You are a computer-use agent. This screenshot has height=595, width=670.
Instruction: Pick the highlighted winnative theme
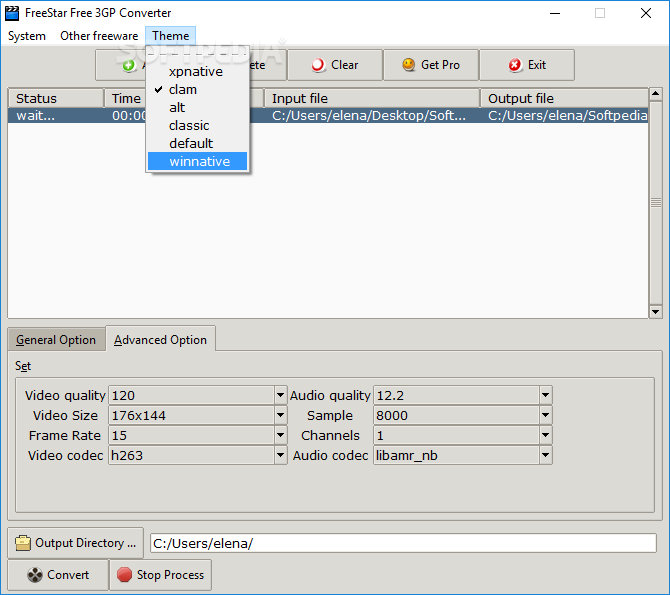pos(197,161)
